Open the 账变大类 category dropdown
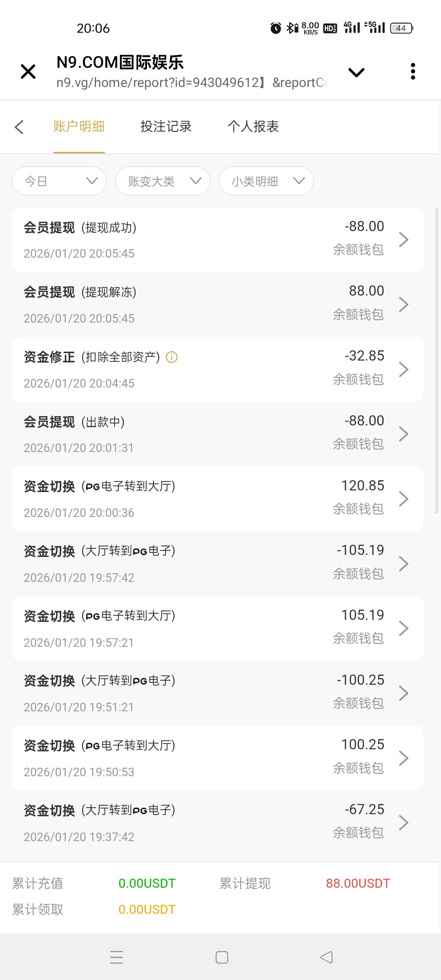This screenshot has width=441, height=980. (163, 181)
